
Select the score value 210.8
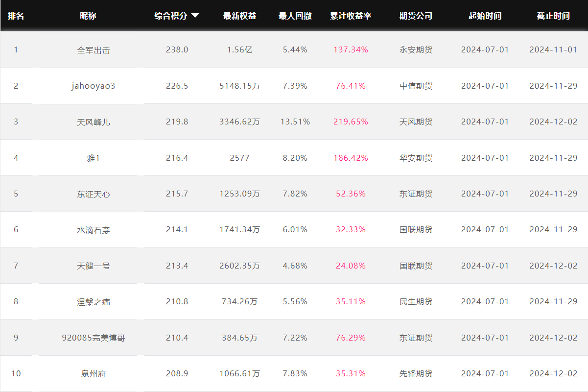177,301
